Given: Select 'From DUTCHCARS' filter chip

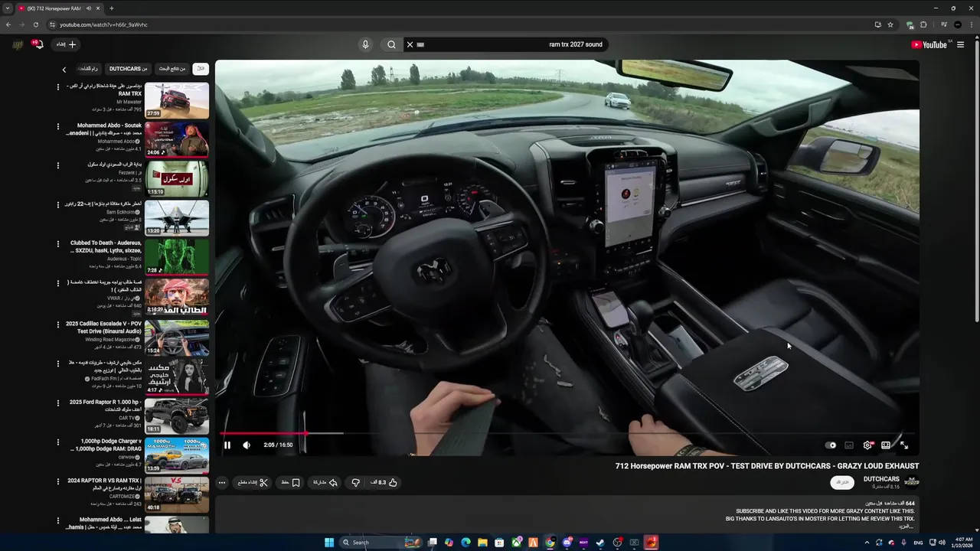Looking at the screenshot, I should pos(128,69).
